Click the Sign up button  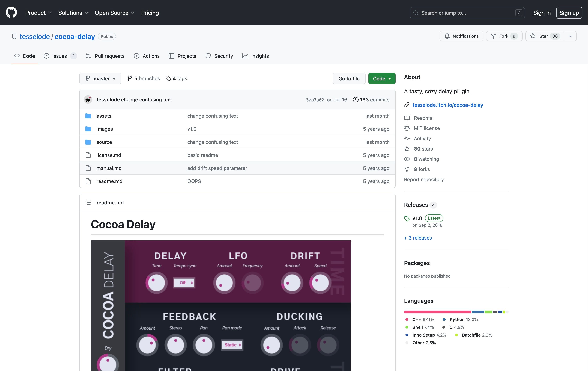point(569,13)
